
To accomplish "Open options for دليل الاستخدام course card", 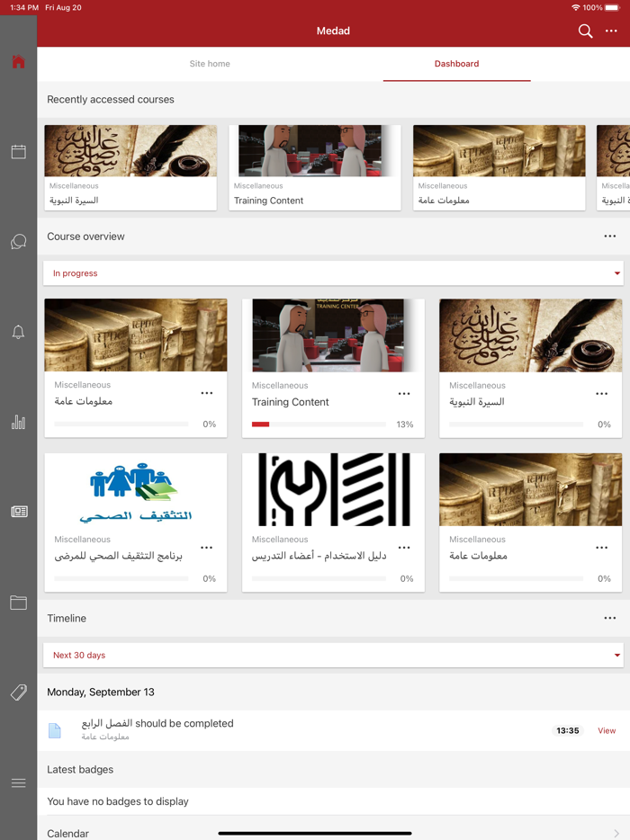I will [x=404, y=548].
